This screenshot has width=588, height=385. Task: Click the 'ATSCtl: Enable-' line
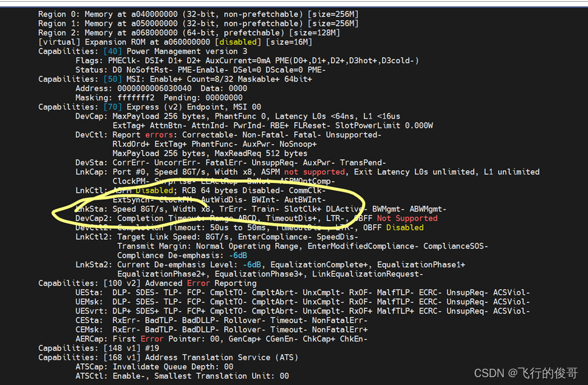click(x=182, y=376)
